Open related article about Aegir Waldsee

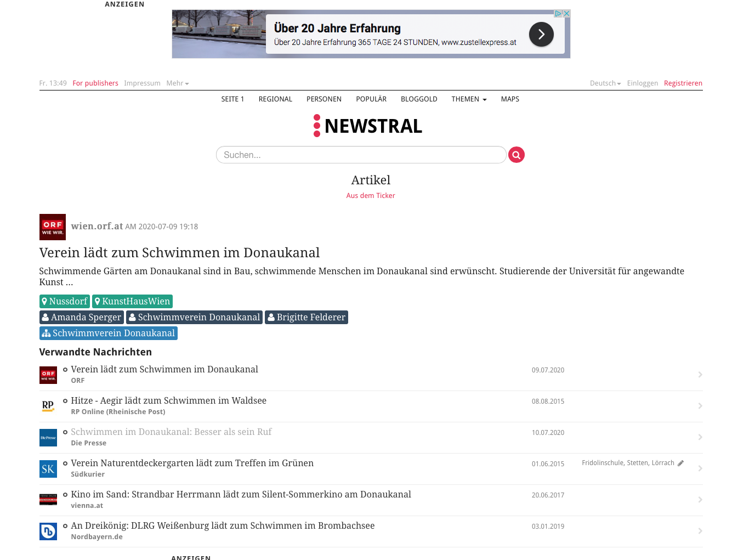pyautogui.click(x=169, y=401)
